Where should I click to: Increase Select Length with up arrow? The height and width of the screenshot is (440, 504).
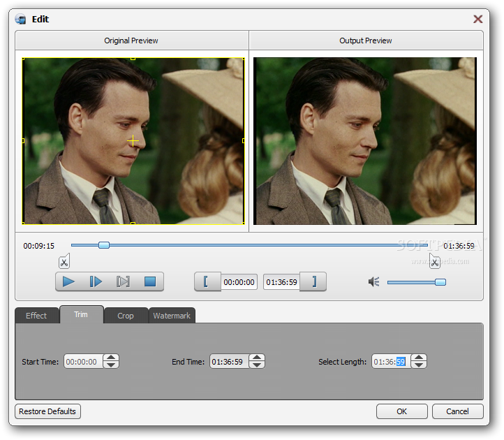pyautogui.click(x=419, y=358)
